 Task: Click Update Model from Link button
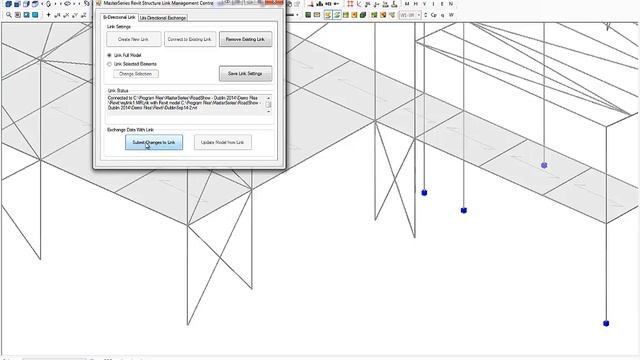(222, 142)
